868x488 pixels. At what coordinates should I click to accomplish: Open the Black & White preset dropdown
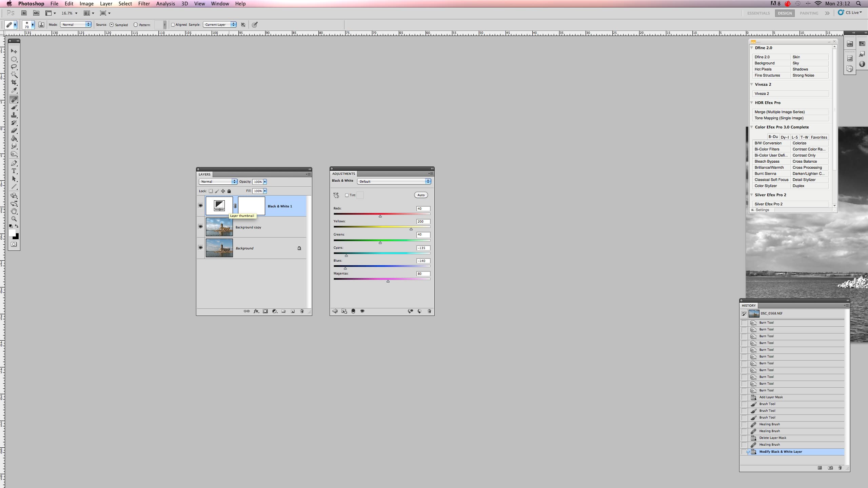[394, 181]
